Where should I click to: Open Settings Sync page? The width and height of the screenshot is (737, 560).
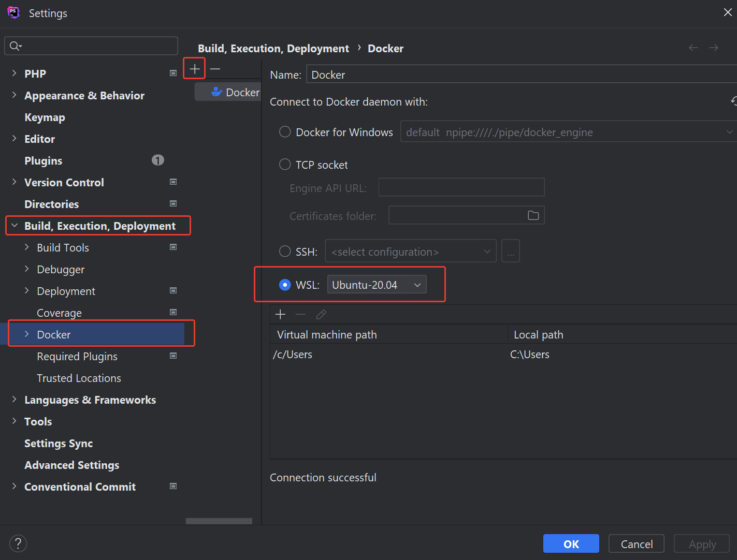pyautogui.click(x=59, y=444)
